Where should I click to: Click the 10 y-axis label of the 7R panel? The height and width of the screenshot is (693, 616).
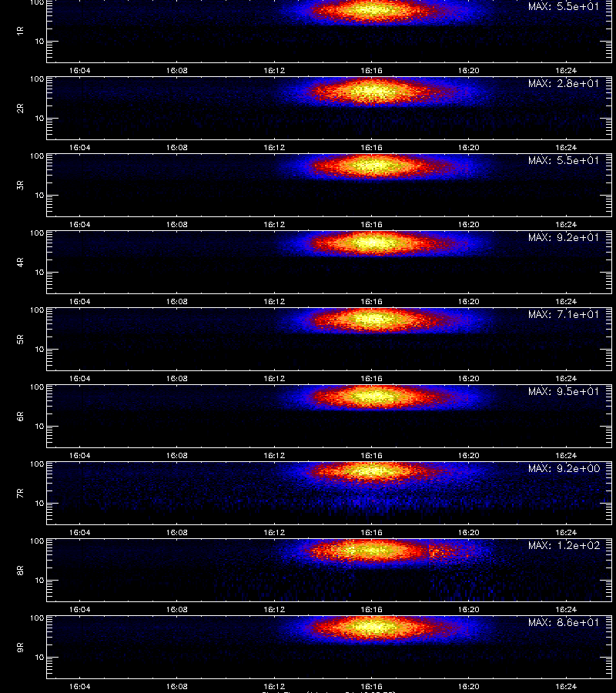[39, 504]
